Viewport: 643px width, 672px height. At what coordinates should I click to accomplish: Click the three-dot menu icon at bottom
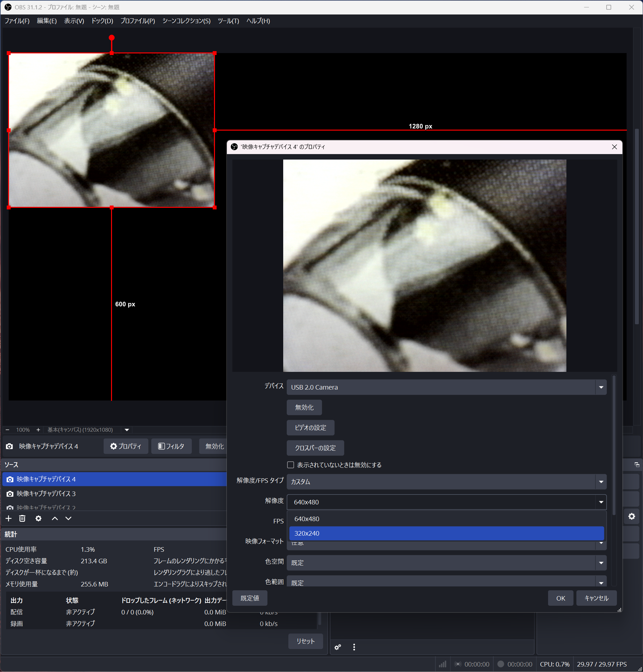[x=354, y=647]
